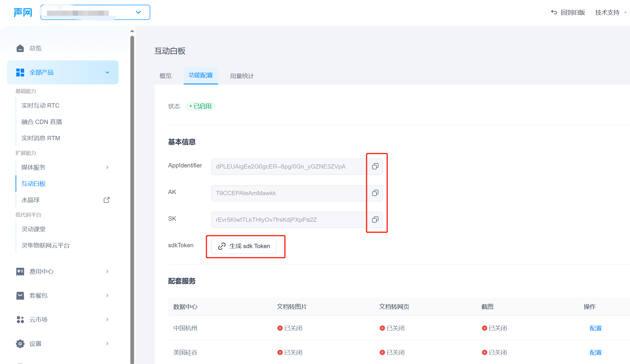Open 媒体服务 sidebar item

[33, 167]
